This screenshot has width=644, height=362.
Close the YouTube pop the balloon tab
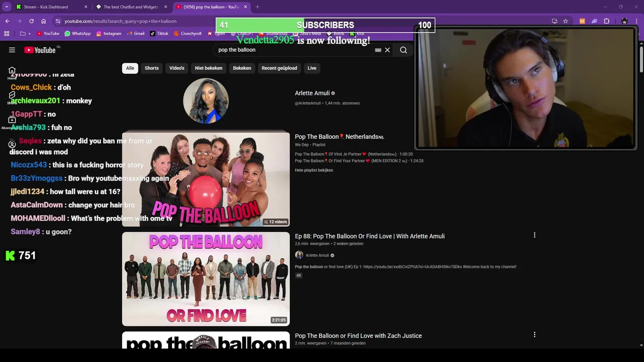pyautogui.click(x=246, y=7)
